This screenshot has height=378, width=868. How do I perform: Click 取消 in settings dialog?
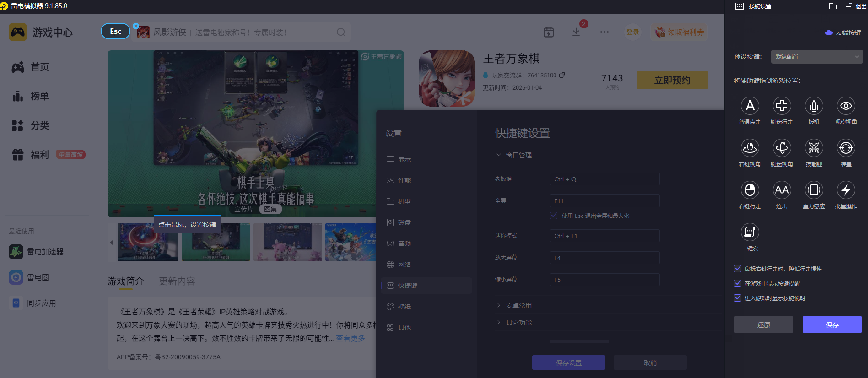click(650, 362)
